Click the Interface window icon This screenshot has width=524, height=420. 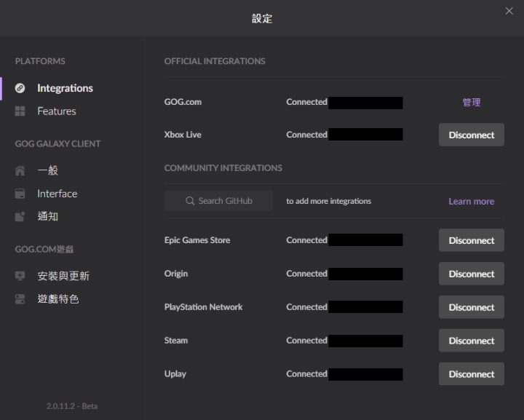20,194
